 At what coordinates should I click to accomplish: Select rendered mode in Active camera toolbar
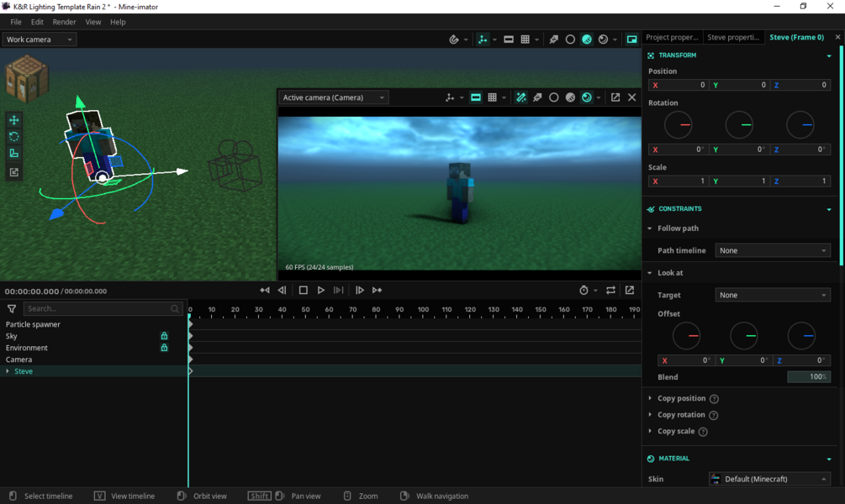[586, 97]
